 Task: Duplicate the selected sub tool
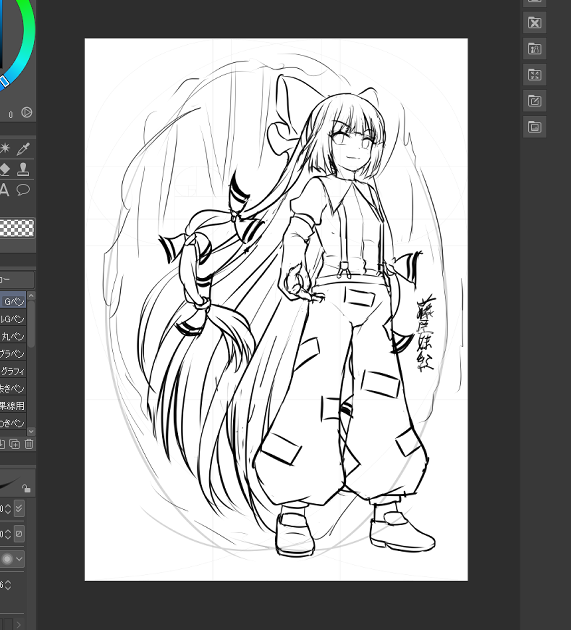click(x=15, y=444)
